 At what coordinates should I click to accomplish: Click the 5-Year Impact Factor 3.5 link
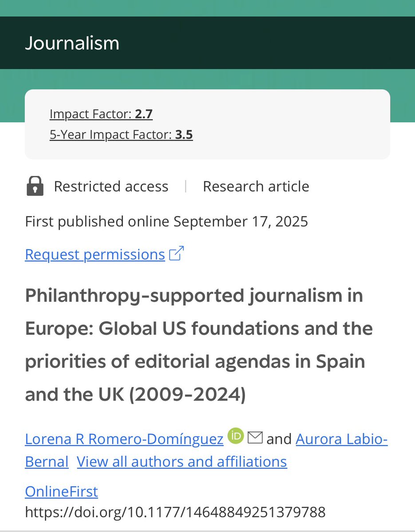[x=121, y=134]
